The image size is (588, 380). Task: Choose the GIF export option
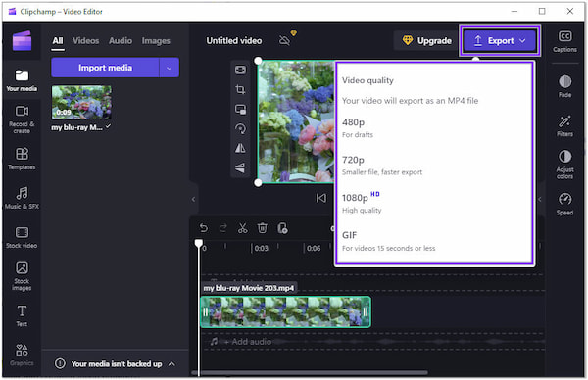(x=434, y=241)
